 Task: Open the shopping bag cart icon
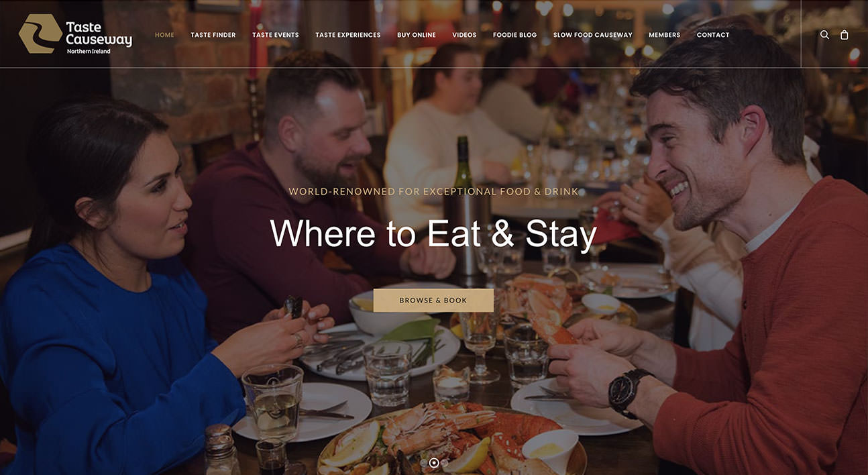point(845,35)
